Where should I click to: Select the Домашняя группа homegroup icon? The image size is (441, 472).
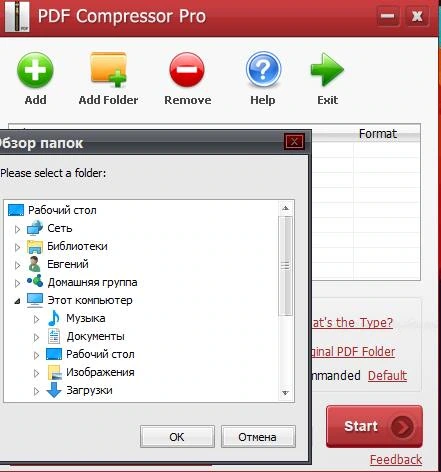35,282
